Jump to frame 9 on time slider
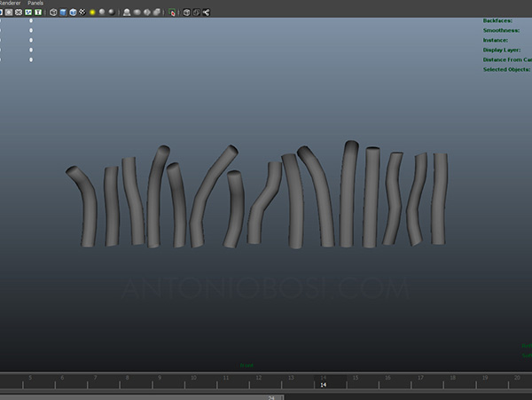The image size is (532, 400). 160,378
